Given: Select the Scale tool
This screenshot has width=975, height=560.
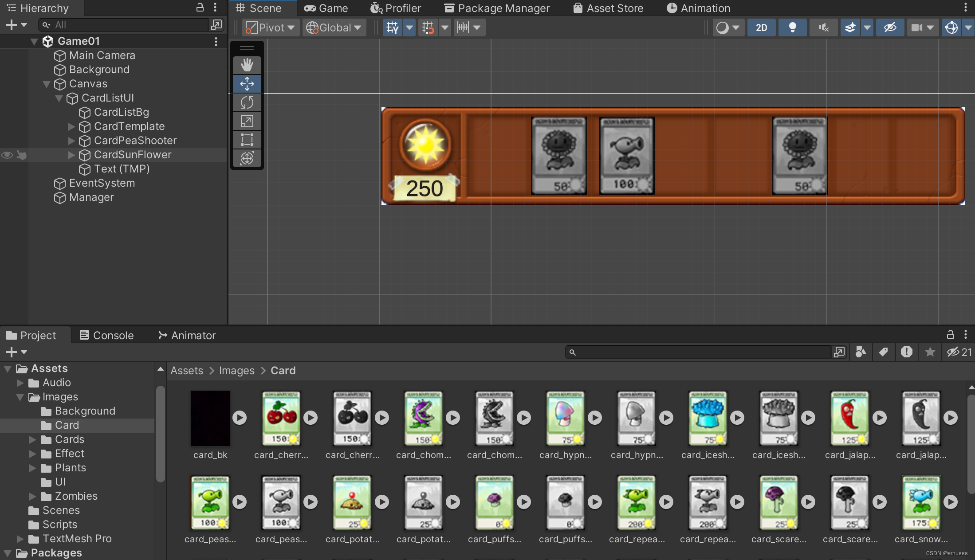Looking at the screenshot, I should click(x=247, y=121).
